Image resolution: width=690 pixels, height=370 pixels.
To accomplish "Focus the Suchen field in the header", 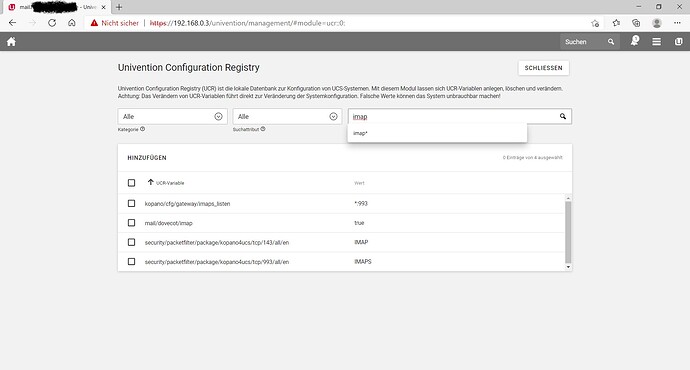I will [584, 42].
